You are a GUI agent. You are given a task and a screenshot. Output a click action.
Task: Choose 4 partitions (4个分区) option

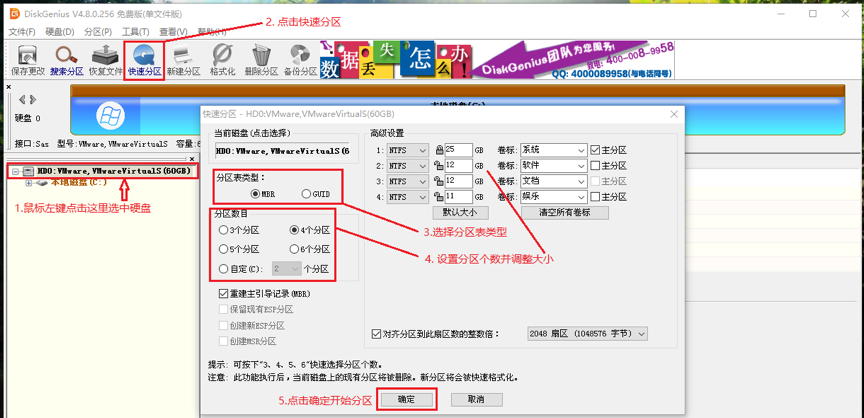tap(310, 230)
